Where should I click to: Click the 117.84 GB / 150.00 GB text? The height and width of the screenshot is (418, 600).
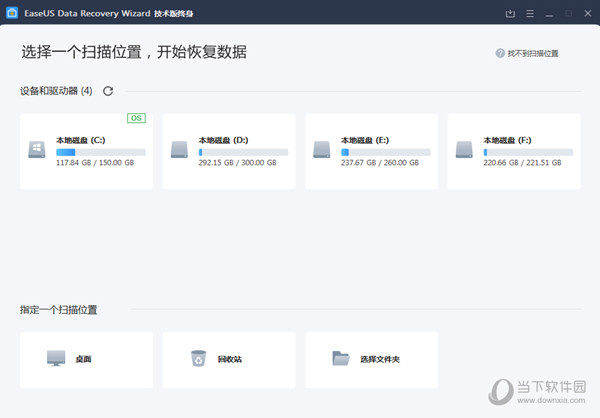95,163
